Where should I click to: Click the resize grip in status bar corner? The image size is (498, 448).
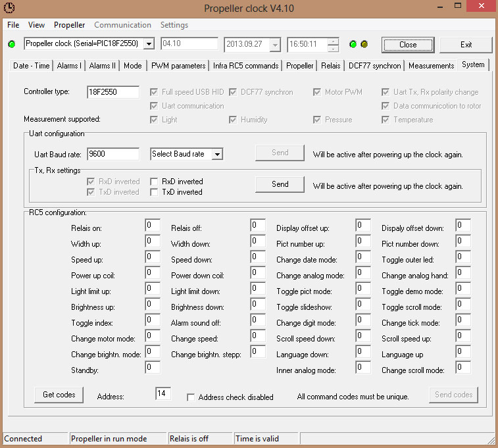coord(491,439)
